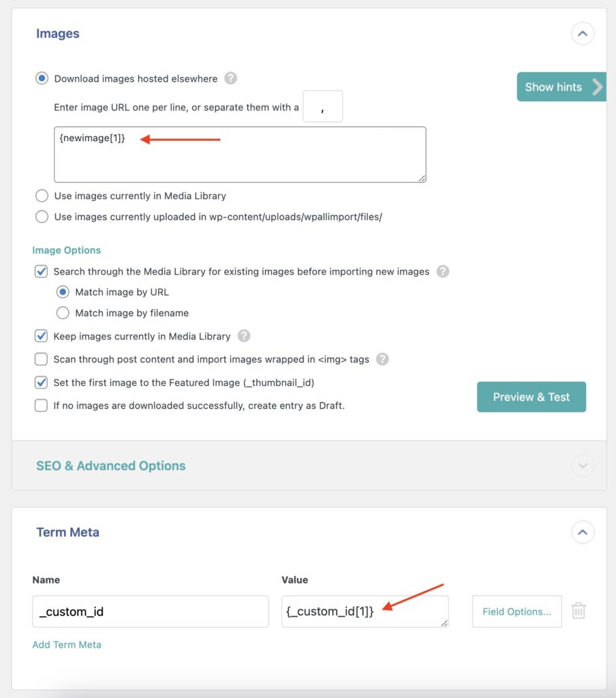Enable Scan through post content checkbox

[42, 359]
